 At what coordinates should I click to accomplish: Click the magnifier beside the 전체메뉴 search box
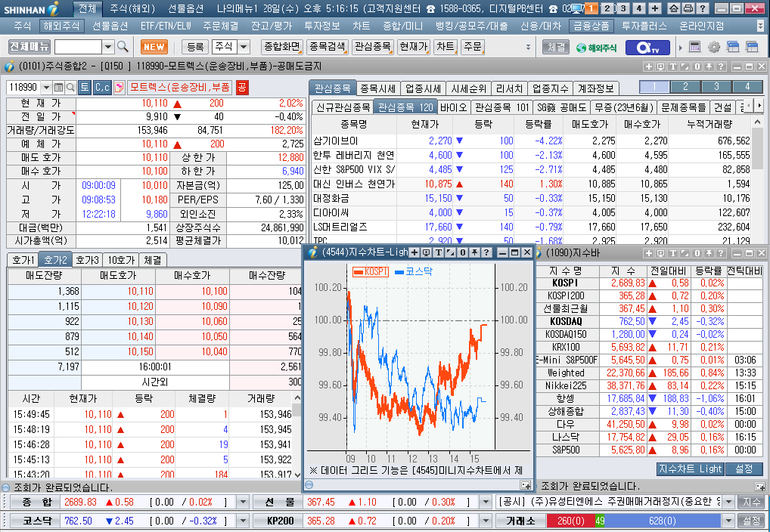(123, 47)
